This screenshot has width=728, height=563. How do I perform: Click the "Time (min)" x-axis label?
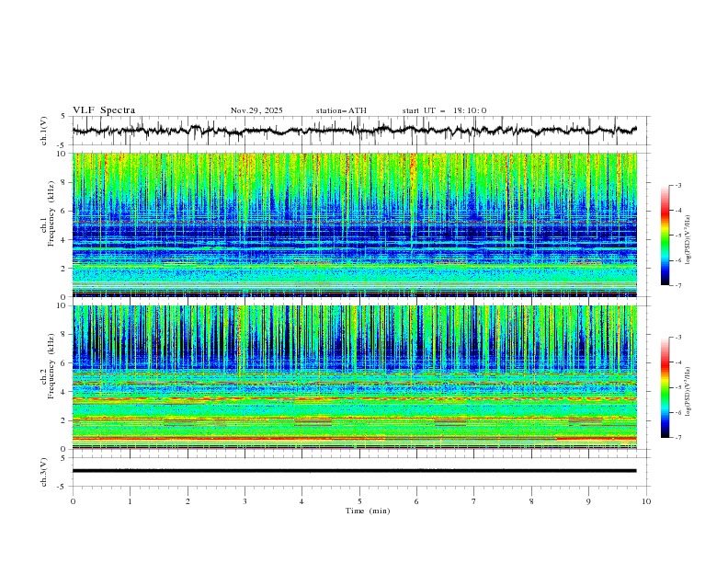368,511
